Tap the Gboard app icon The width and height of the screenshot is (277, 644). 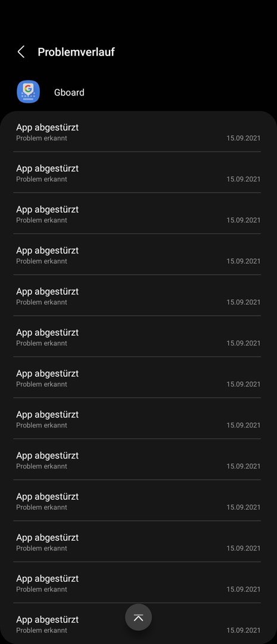pos(29,92)
